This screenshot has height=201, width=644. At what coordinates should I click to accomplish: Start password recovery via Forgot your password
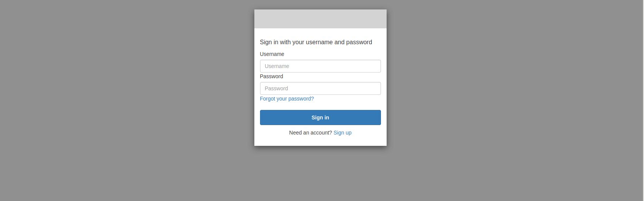287,99
